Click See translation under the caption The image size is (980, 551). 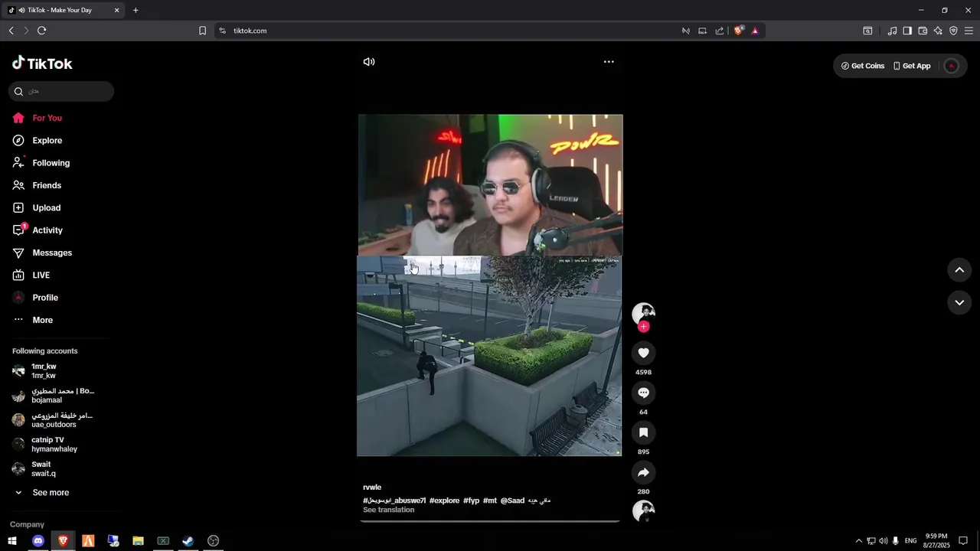[x=388, y=510]
